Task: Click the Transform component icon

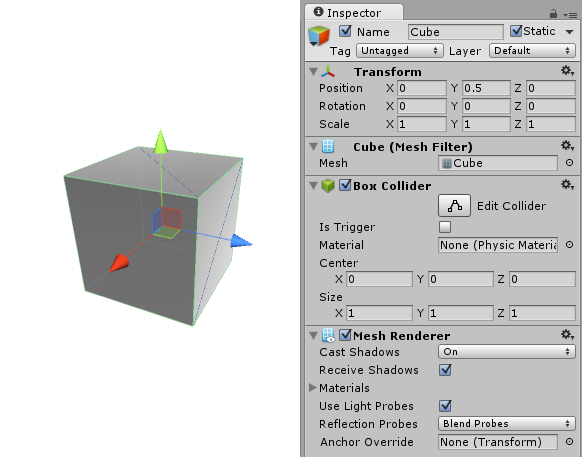Action: (x=328, y=72)
